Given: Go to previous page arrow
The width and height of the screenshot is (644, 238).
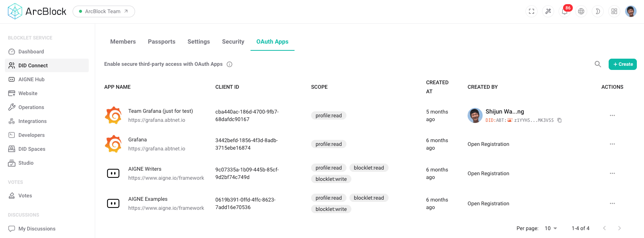Looking at the screenshot, I should pyautogui.click(x=605, y=228).
